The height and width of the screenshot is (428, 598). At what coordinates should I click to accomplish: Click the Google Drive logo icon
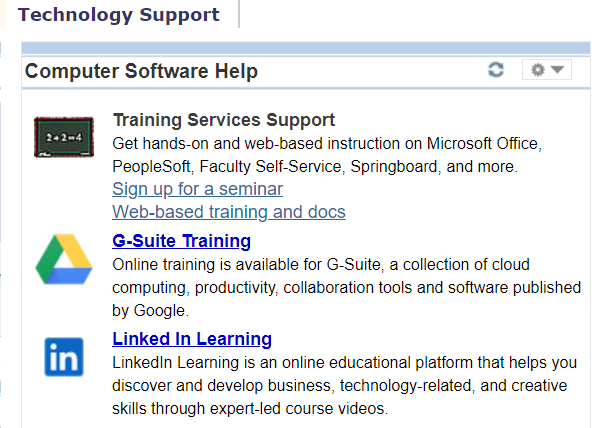64,259
